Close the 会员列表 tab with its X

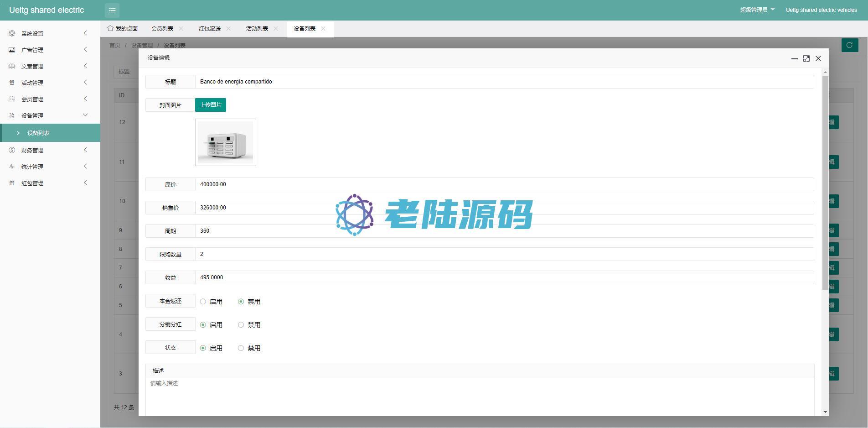point(181,29)
